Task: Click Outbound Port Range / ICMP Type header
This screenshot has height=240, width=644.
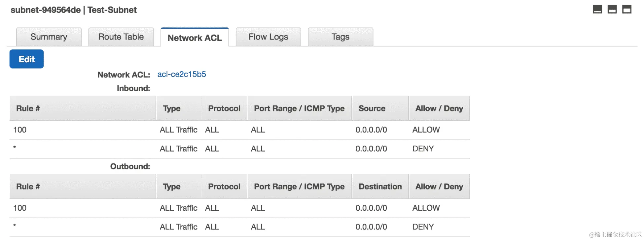Action: click(x=299, y=187)
